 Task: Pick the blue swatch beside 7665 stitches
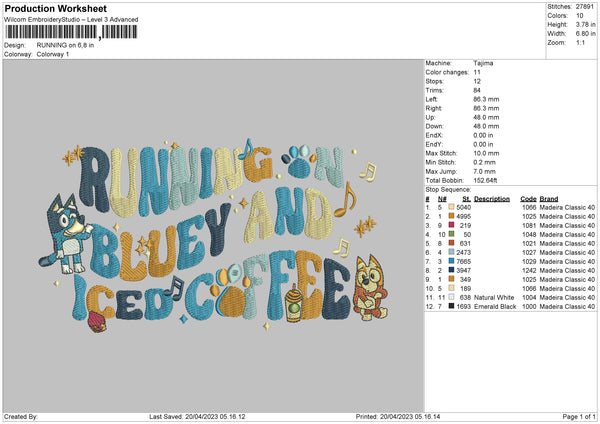(451, 261)
